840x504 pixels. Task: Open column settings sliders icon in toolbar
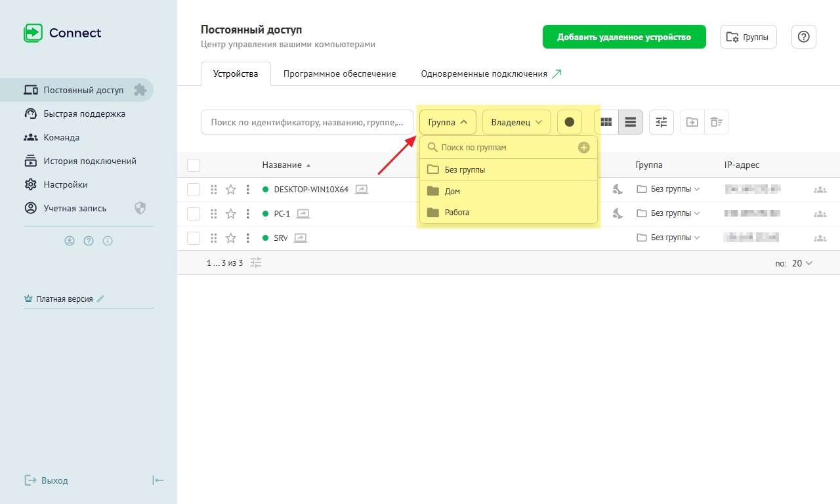point(661,122)
